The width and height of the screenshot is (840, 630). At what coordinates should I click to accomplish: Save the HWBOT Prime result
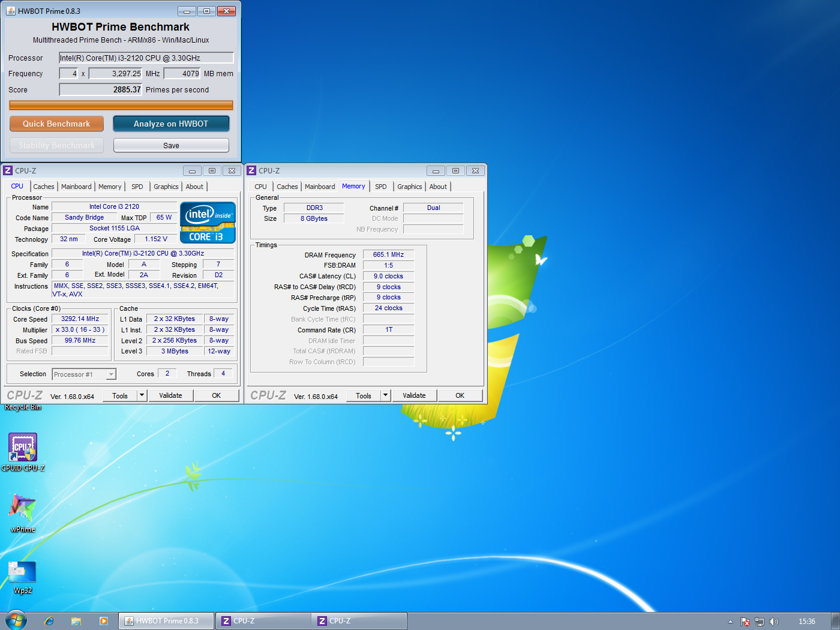[171, 145]
